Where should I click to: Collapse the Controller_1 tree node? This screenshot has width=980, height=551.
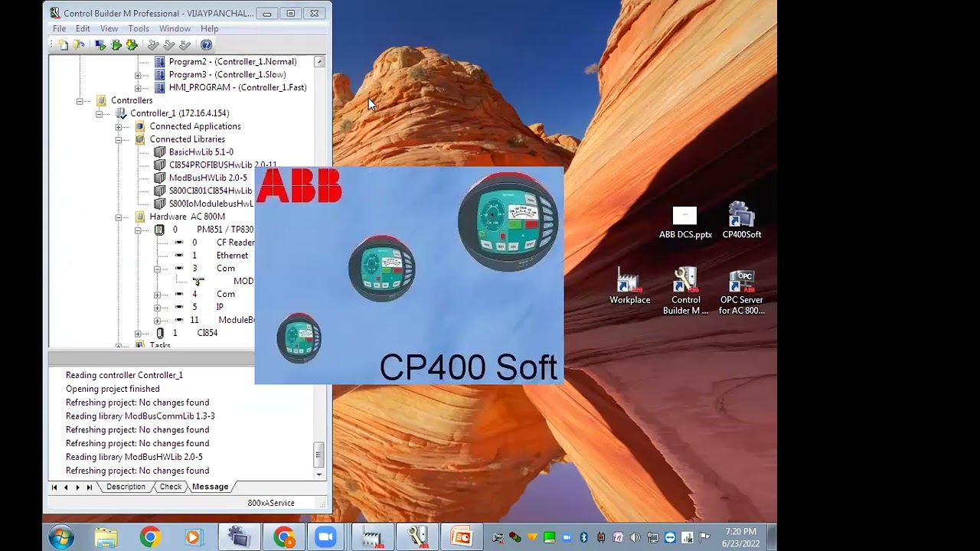pyautogui.click(x=99, y=114)
